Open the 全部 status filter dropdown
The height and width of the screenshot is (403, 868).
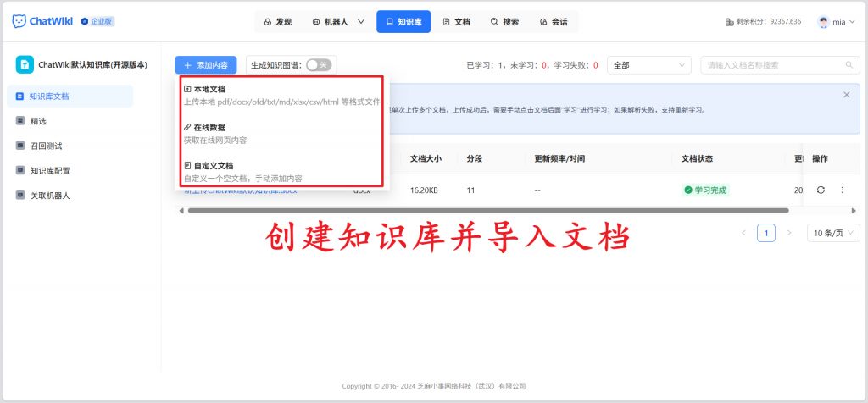pos(649,65)
